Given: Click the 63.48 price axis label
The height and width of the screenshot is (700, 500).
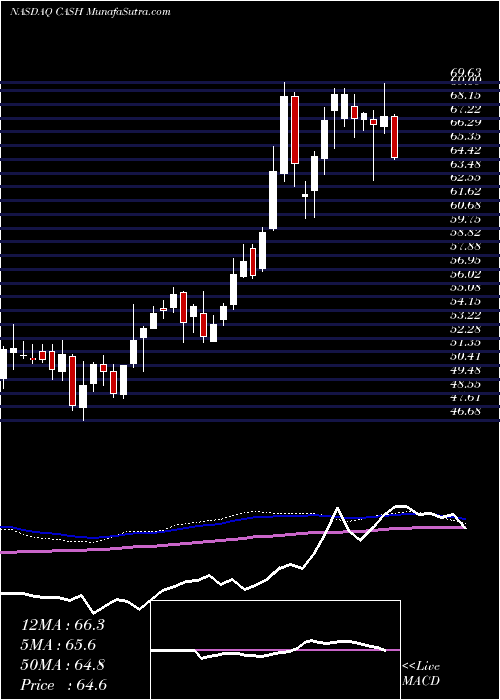Looking at the screenshot, I should point(464,164).
